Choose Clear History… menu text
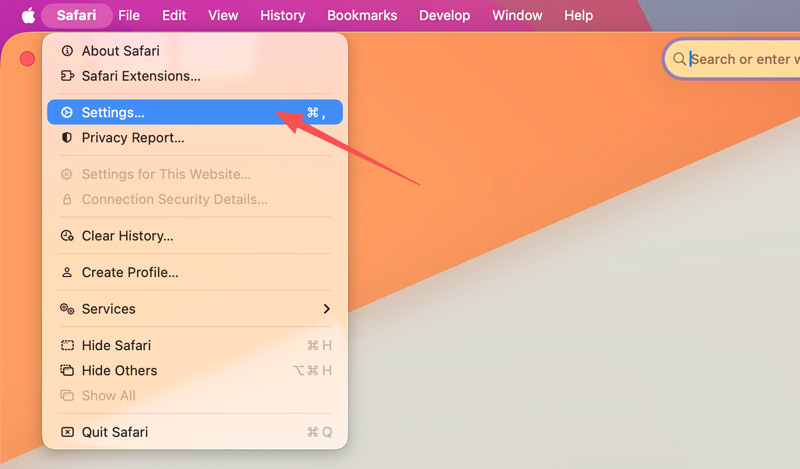Image resolution: width=800 pixels, height=469 pixels. click(128, 236)
